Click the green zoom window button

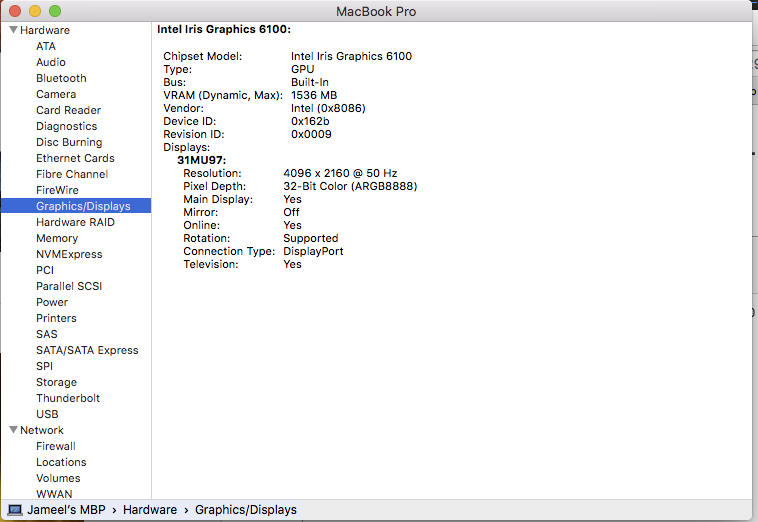(x=55, y=11)
